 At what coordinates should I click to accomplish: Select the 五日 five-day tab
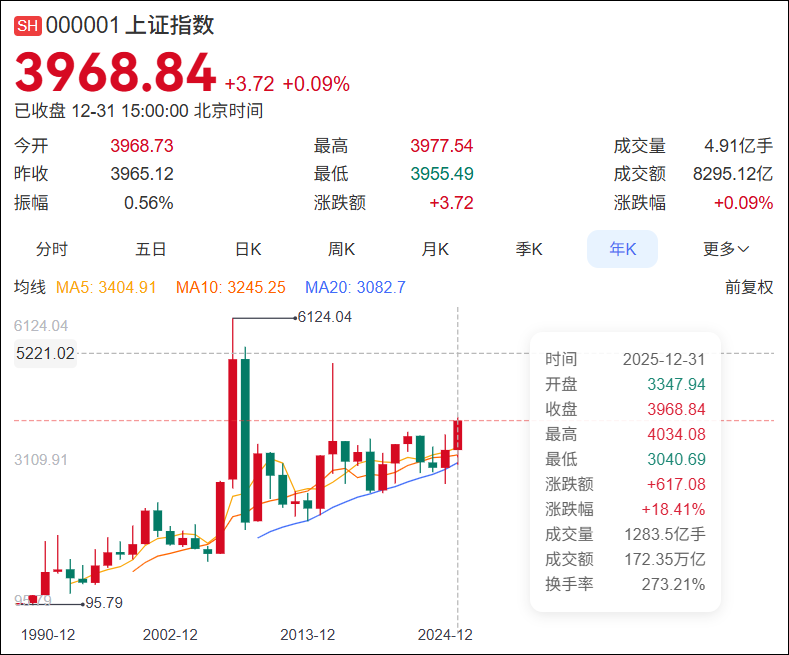(151, 249)
